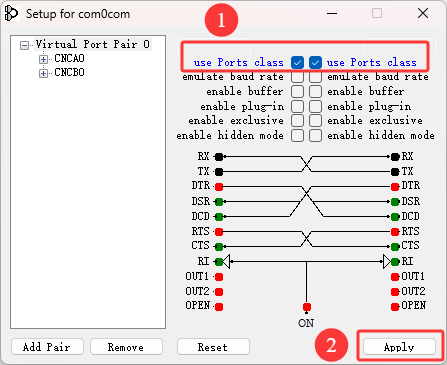
Task: Click the left-side OUT1 red pin
Action: pyautogui.click(x=219, y=277)
